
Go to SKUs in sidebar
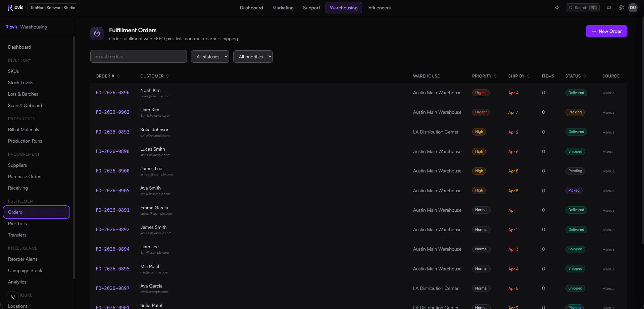pyautogui.click(x=36, y=71)
